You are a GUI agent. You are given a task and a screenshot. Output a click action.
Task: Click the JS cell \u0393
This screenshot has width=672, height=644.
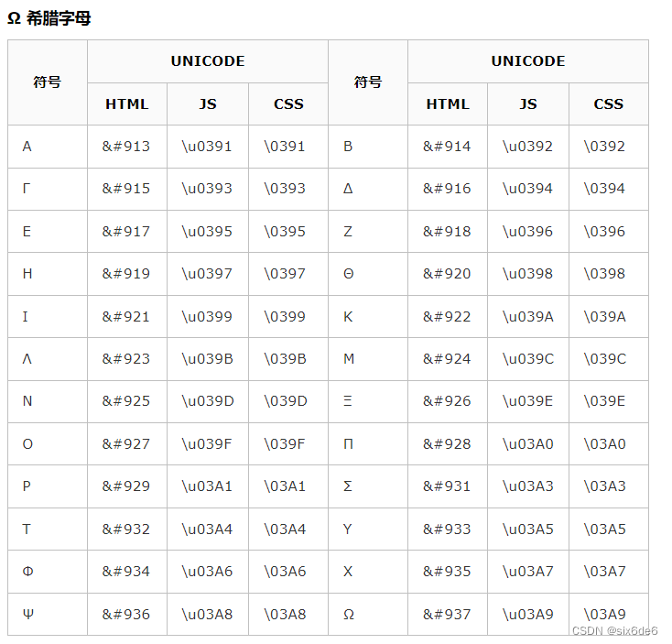(x=208, y=189)
